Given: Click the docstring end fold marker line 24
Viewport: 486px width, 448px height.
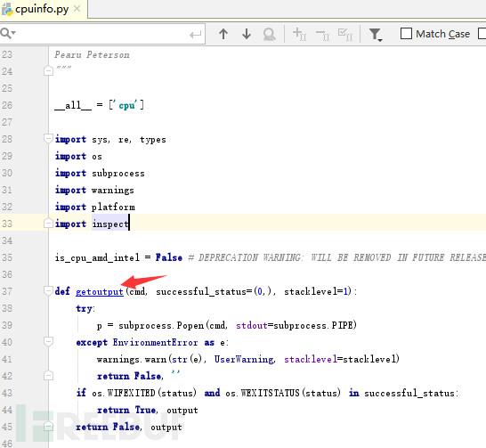Looking at the screenshot, I should click(48, 71).
